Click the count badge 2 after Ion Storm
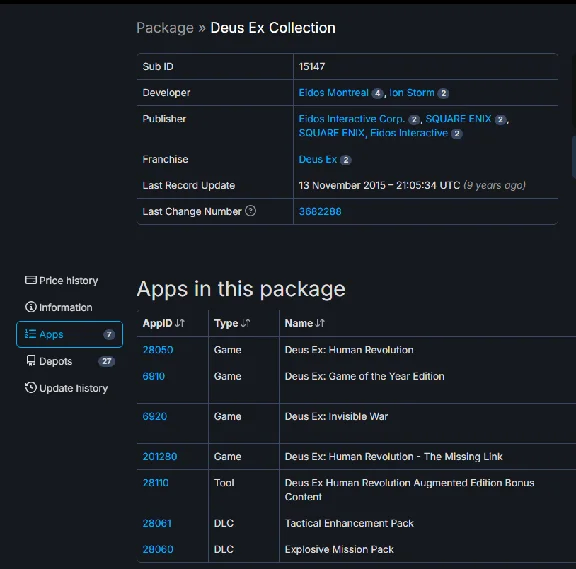576x569 pixels. coord(443,93)
